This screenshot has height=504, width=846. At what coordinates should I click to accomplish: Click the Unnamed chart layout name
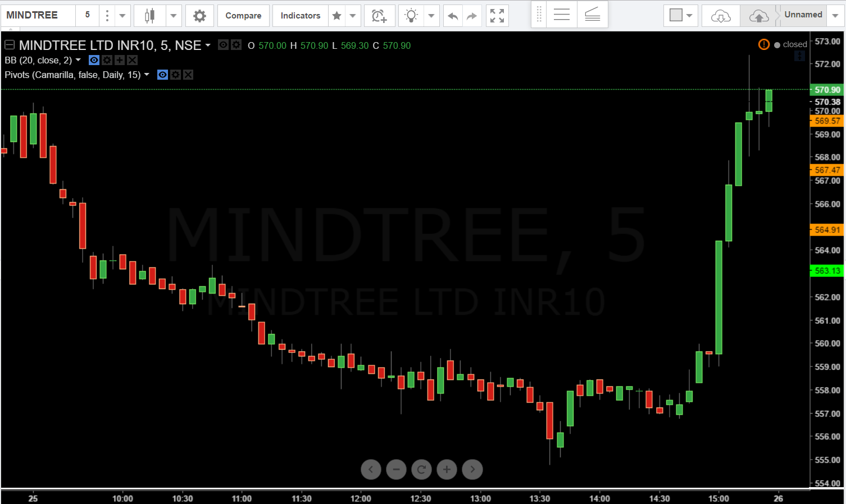(803, 15)
